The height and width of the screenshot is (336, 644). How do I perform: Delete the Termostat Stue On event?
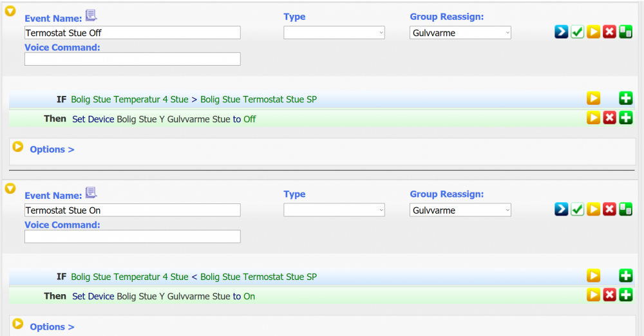609,209
